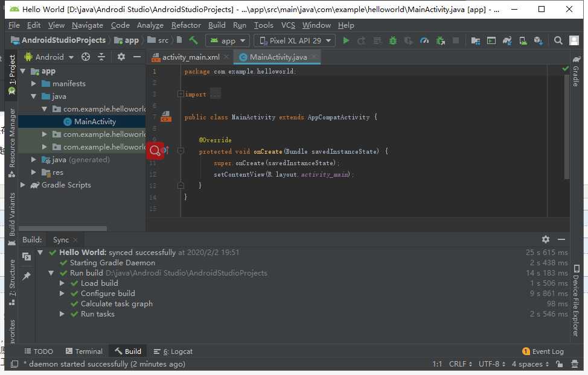Toggle the Build Variants tool window
The height and width of the screenshot is (375, 588).
pyautogui.click(x=11, y=219)
